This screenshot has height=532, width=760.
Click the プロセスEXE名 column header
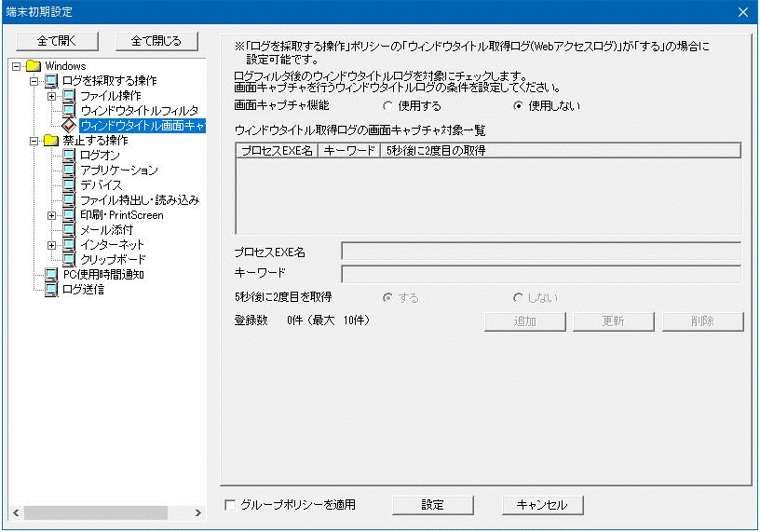tap(277, 151)
